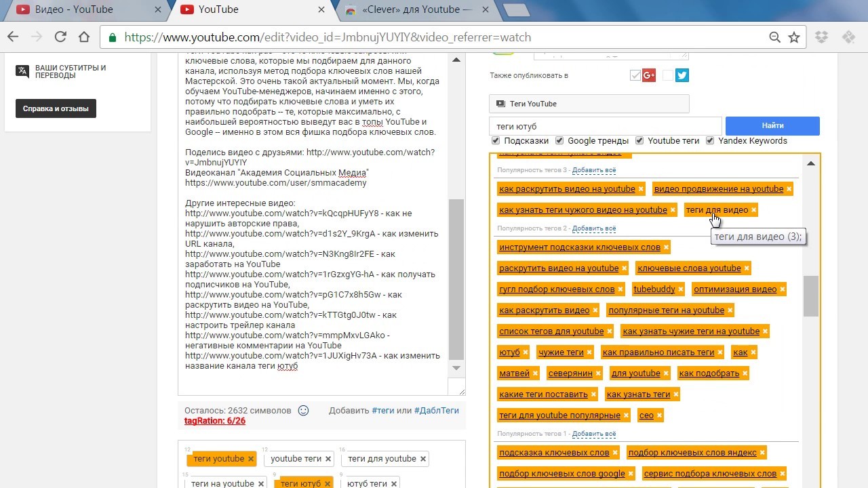Image resolution: width=868 pixels, height=488 pixels.
Task: Add suggested tag 'сервис подбора ключевых слов'
Action: [x=710, y=474]
